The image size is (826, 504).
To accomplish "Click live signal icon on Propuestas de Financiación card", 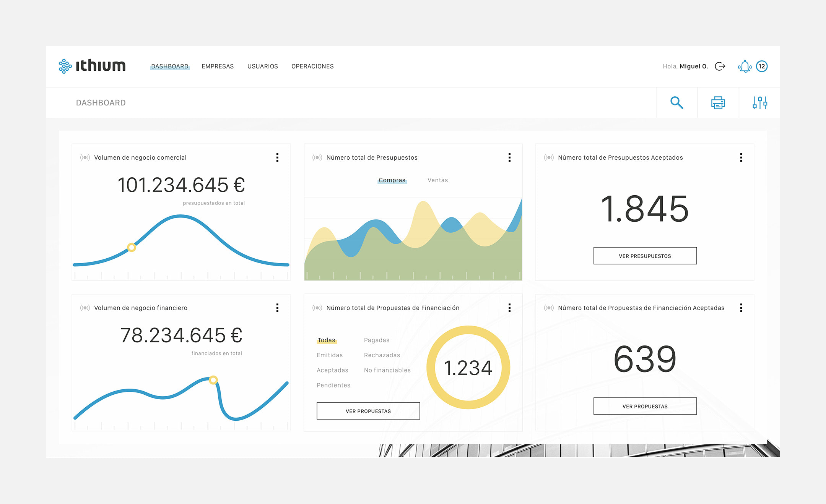I will [x=317, y=308].
